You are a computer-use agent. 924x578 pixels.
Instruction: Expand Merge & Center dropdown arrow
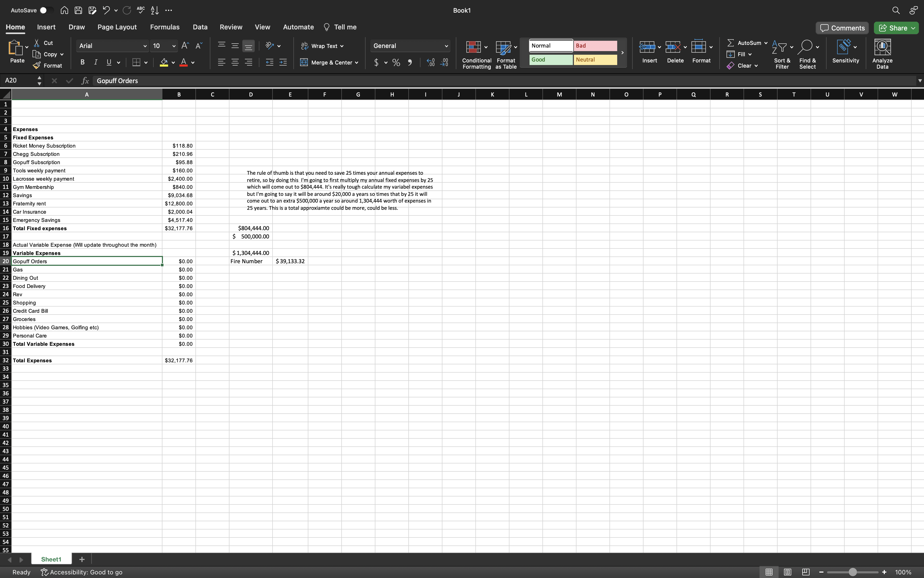click(x=356, y=62)
